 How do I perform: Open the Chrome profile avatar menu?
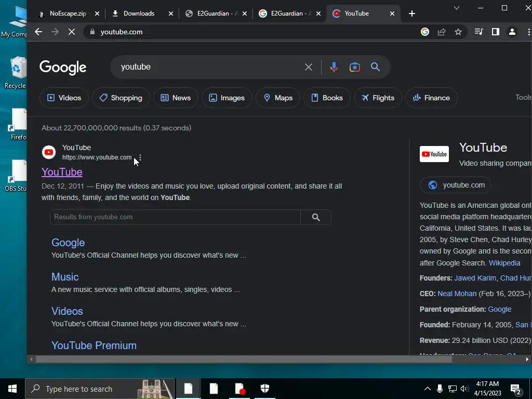pyautogui.click(x=512, y=32)
